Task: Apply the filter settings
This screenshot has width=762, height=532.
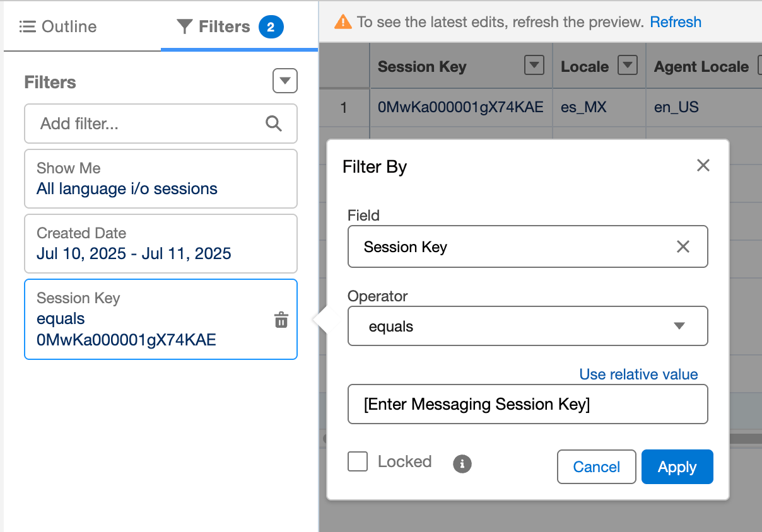Action: (677, 467)
